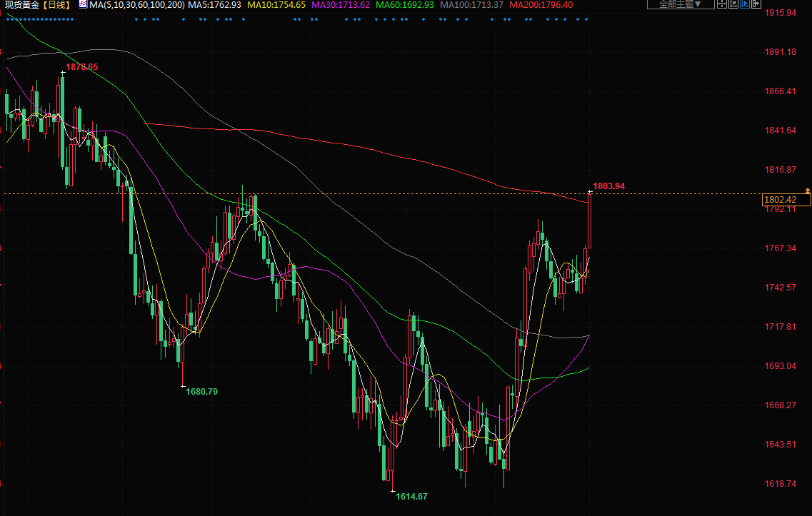The width and height of the screenshot is (812, 516).
Task: Open MA(5,10,30,60,100,200) parameter settings
Action: (x=136, y=5)
